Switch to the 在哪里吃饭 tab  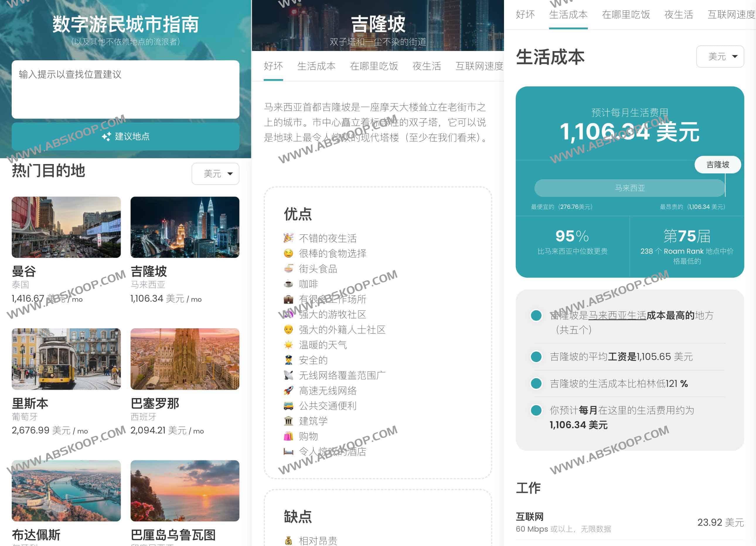(x=374, y=66)
